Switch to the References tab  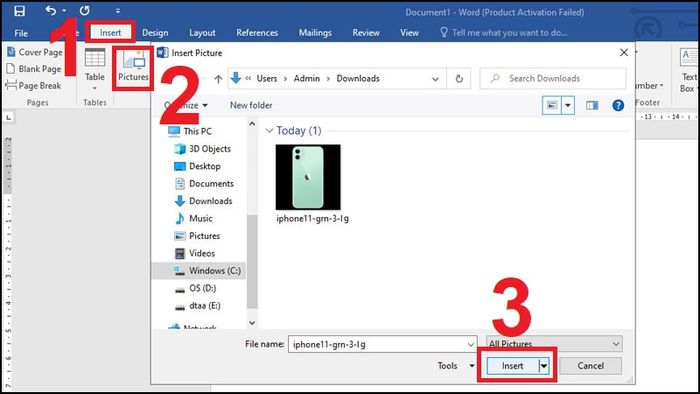pyautogui.click(x=257, y=33)
